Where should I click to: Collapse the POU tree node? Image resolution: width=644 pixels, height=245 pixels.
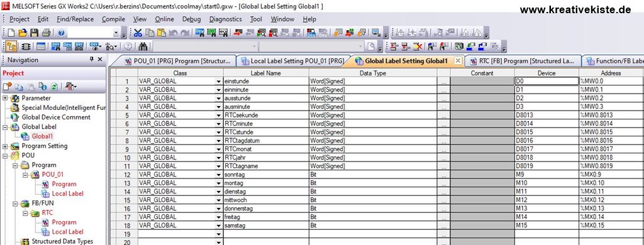pos(5,156)
